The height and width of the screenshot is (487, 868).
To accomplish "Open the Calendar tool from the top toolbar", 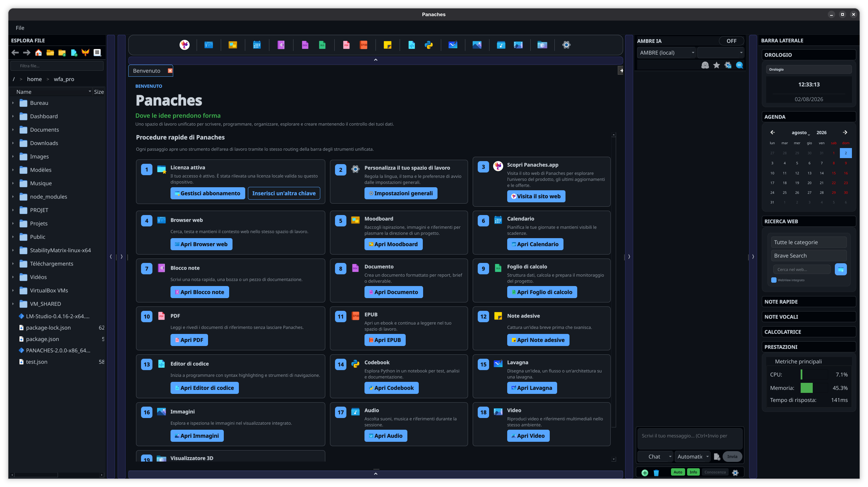I will [257, 45].
